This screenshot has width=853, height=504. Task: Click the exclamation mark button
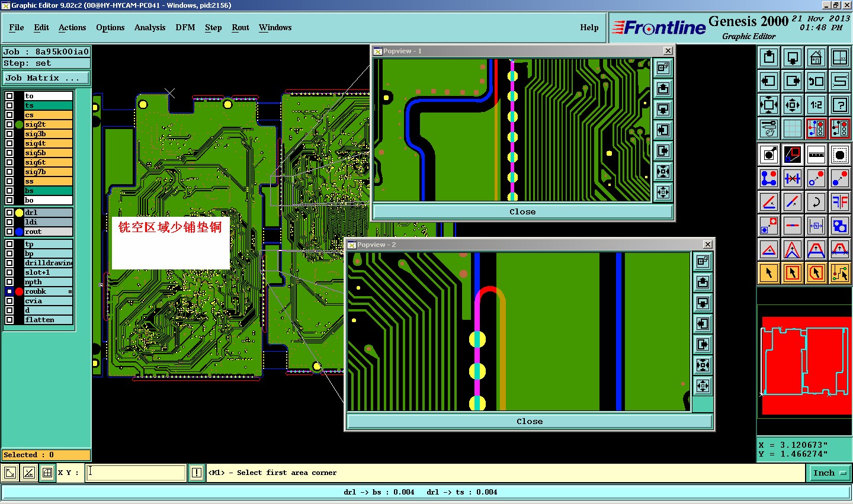197,473
